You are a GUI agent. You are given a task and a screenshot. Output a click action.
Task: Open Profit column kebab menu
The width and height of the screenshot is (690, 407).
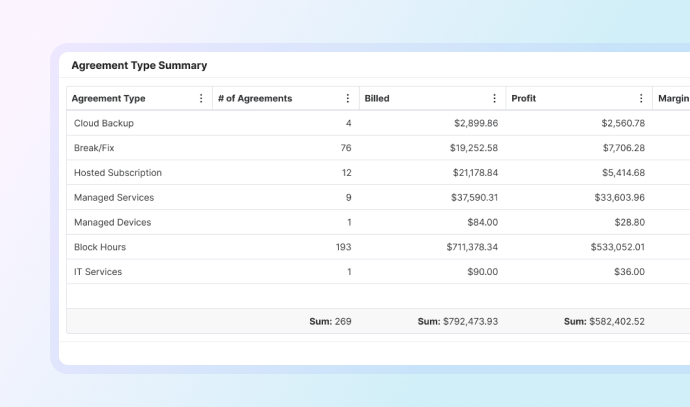point(641,99)
